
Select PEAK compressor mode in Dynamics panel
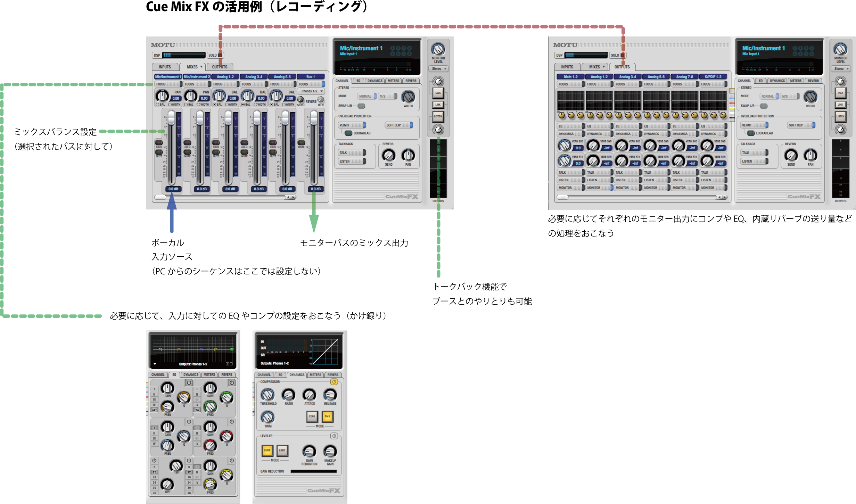[x=312, y=416]
